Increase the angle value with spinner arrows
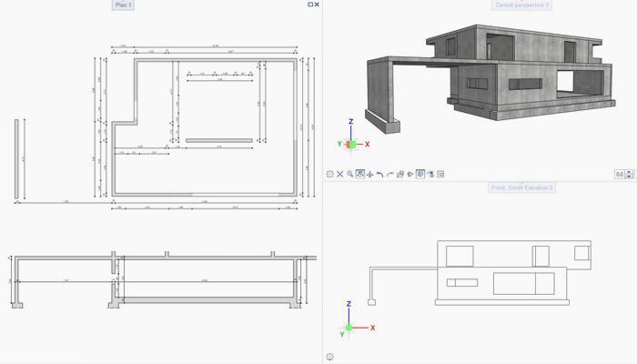Viewport: 637px width, 364px height. click(x=631, y=172)
